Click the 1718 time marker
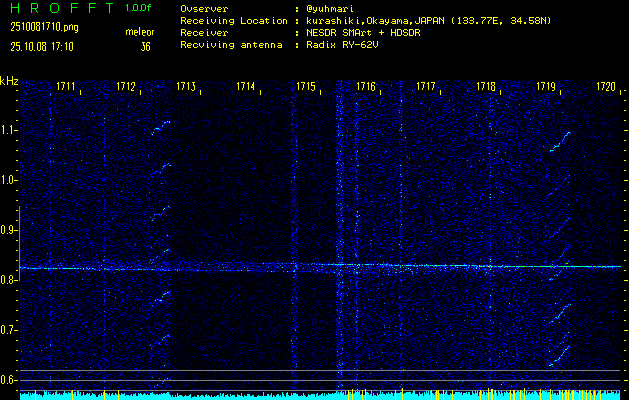This screenshot has height=400, width=629. click(x=486, y=86)
